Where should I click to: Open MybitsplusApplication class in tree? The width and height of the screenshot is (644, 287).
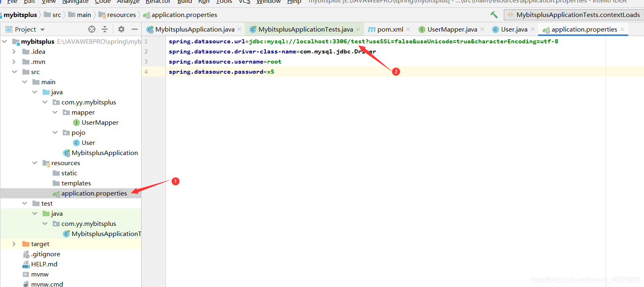(104, 153)
